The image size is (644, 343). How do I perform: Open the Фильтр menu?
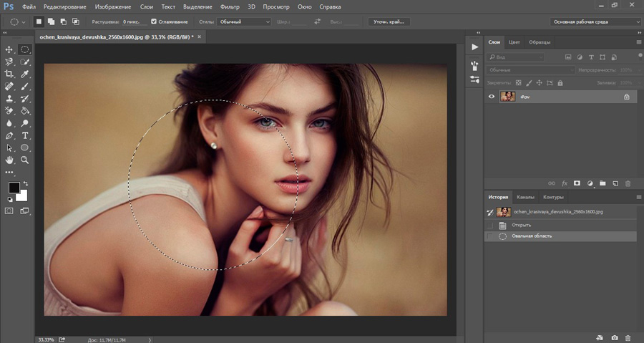[230, 6]
